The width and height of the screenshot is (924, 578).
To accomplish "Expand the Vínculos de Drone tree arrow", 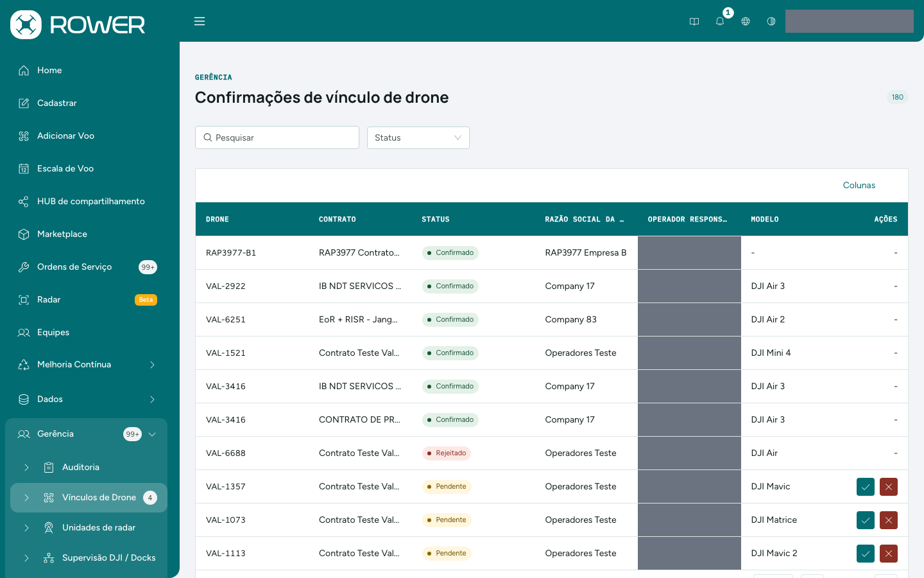I will tap(26, 497).
